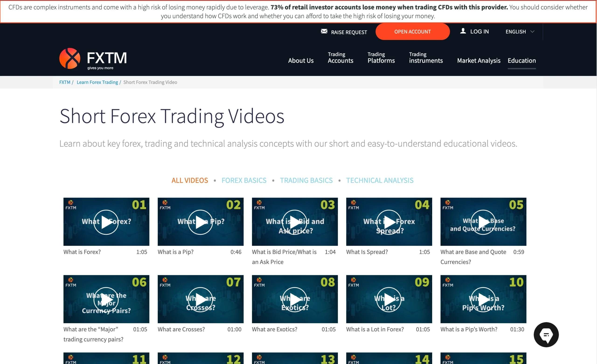
Task: Play video 04 Forex Spread
Action: click(x=389, y=222)
